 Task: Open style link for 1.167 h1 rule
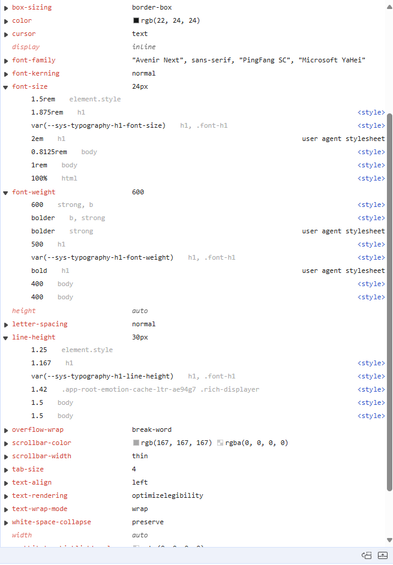point(371,363)
